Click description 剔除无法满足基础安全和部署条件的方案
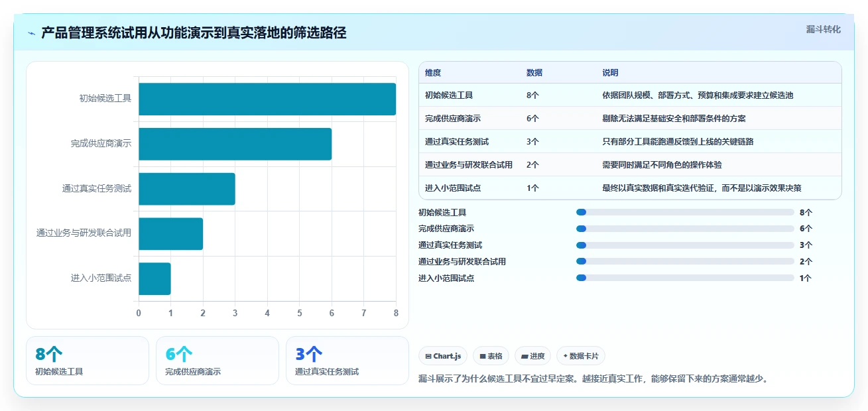This screenshot has height=411, width=868. click(674, 119)
